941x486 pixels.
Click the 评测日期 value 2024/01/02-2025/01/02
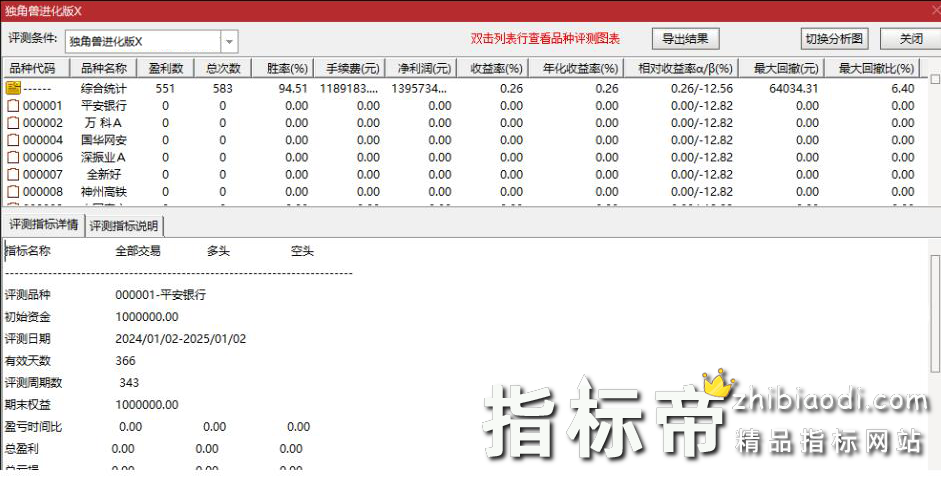coord(181,338)
